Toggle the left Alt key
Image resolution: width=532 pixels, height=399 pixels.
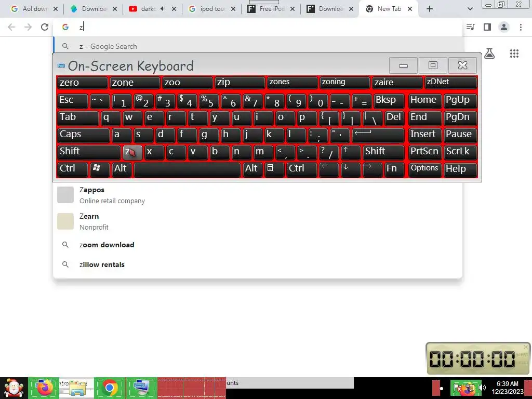122,169
